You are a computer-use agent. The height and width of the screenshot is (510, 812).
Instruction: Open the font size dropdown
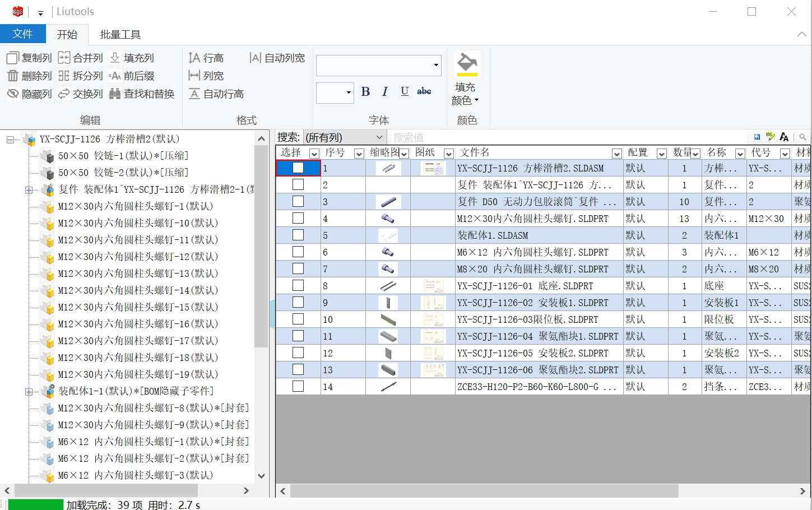(x=349, y=93)
